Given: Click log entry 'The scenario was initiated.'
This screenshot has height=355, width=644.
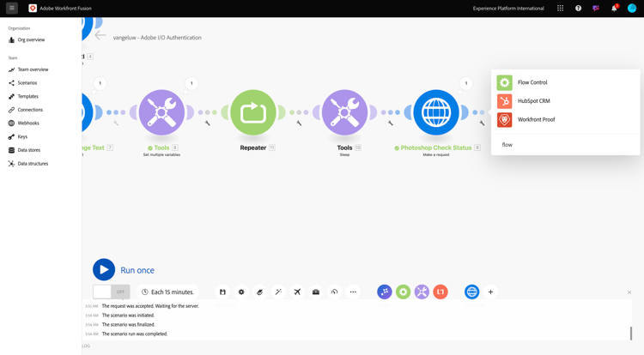Looking at the screenshot, I should click(x=128, y=316).
